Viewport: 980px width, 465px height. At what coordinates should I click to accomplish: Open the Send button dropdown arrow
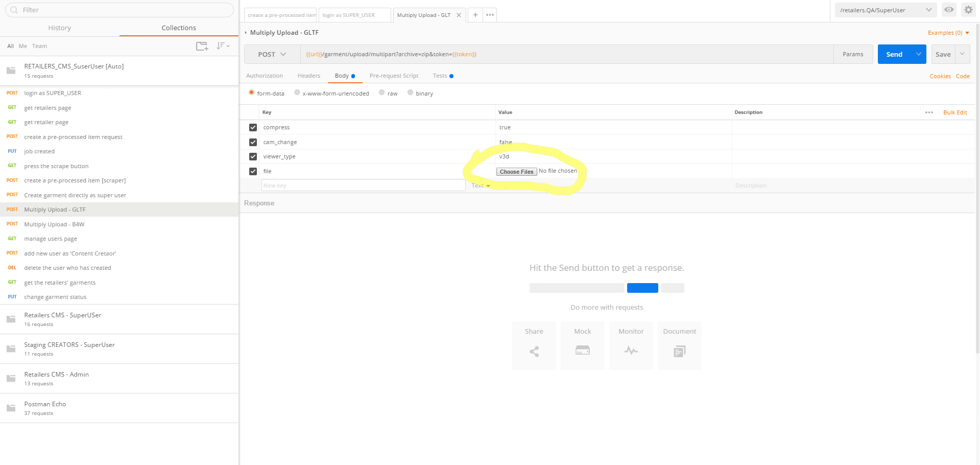click(x=919, y=54)
